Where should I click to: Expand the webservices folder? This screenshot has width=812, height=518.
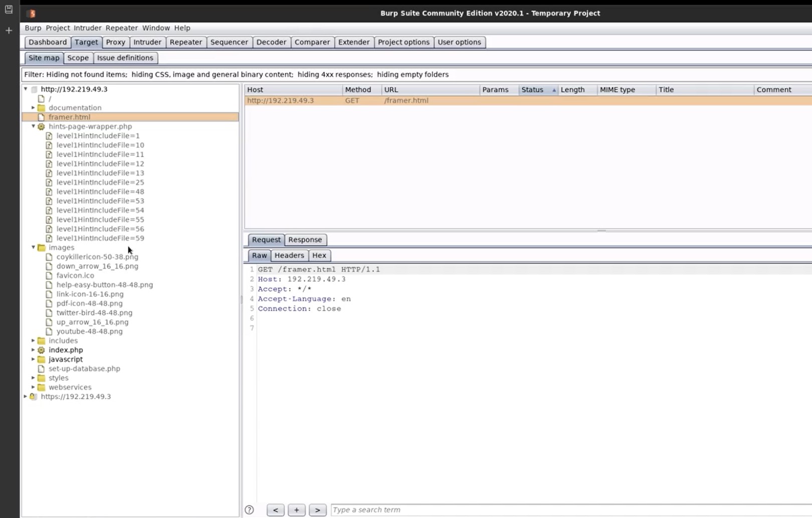coord(33,387)
